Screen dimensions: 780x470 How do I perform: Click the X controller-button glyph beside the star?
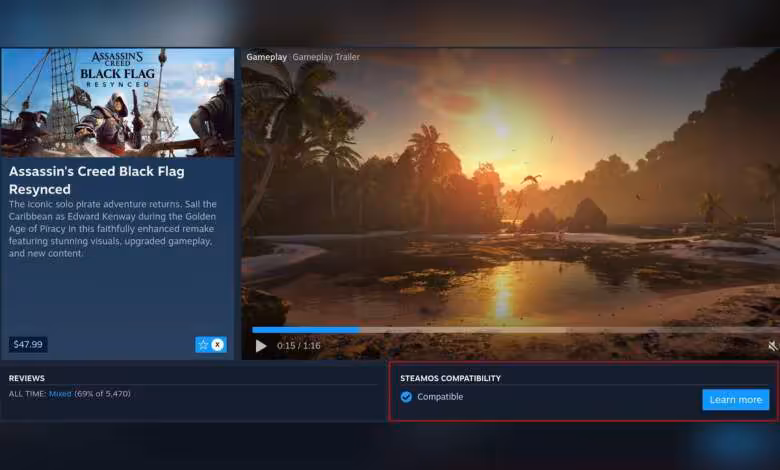coord(217,345)
